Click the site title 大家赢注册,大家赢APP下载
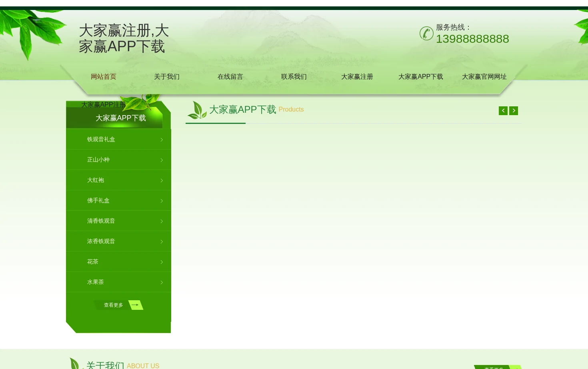The height and width of the screenshot is (369, 588). click(124, 38)
